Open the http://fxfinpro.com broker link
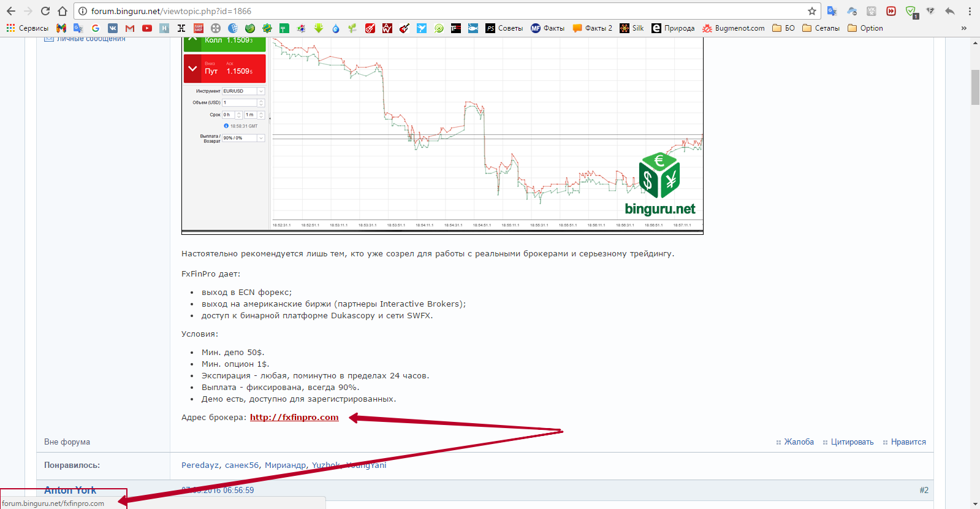The width and height of the screenshot is (980, 509). [x=294, y=417]
